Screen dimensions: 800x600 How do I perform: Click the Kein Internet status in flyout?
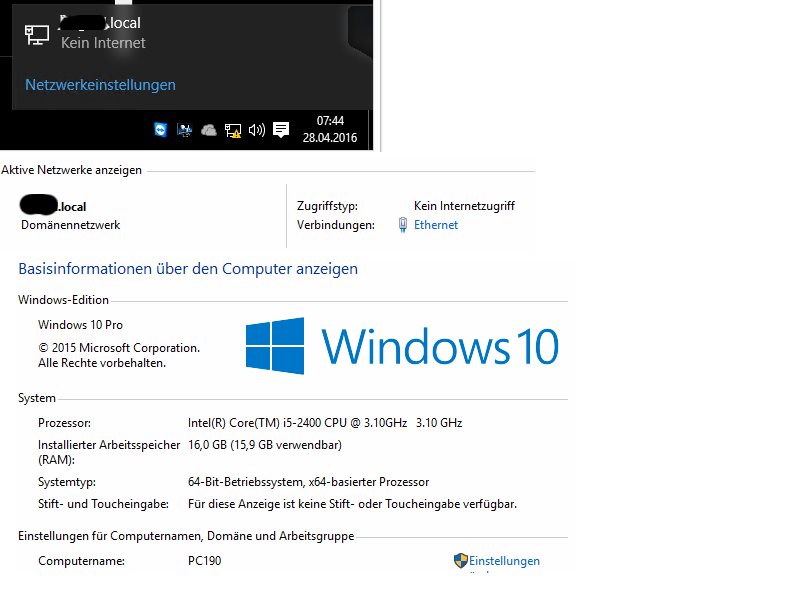[103, 43]
